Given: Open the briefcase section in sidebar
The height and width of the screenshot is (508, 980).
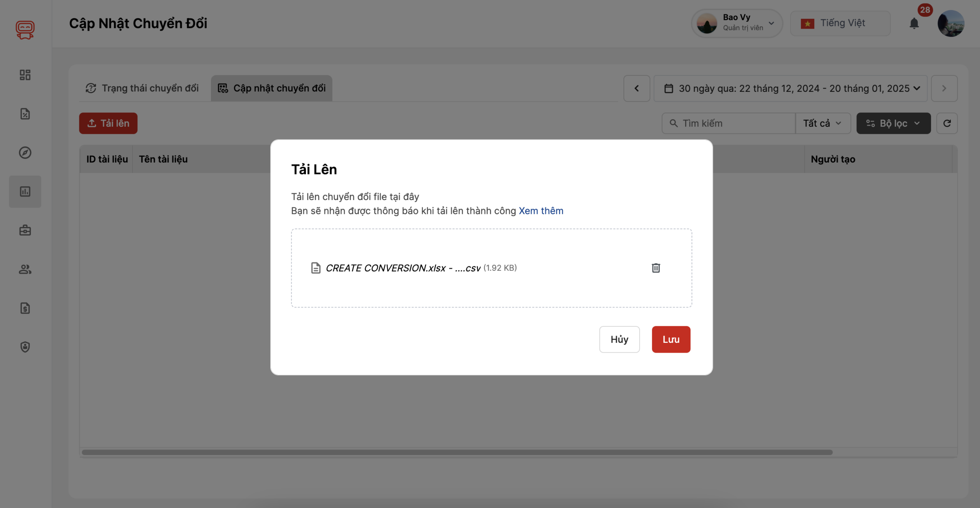Looking at the screenshot, I should point(25,230).
